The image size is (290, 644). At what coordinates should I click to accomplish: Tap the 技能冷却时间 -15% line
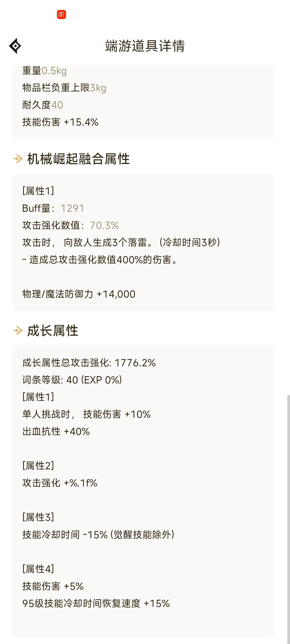click(x=98, y=535)
